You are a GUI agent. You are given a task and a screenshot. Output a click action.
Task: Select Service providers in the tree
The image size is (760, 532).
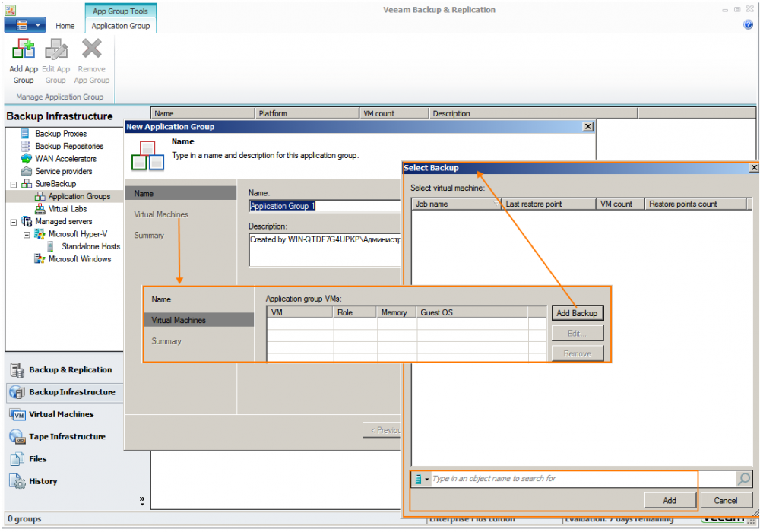pos(64,171)
